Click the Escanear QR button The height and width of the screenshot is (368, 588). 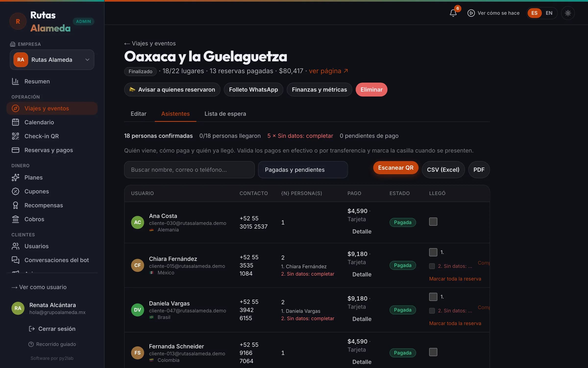click(x=396, y=168)
